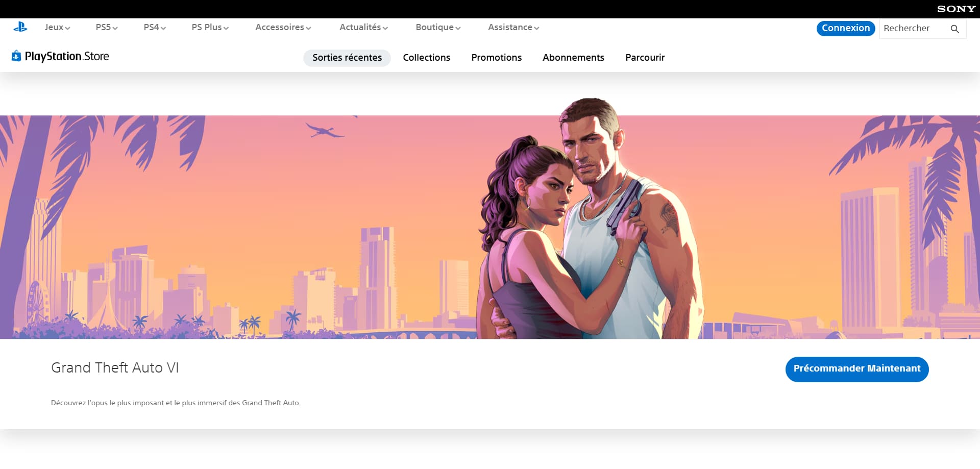
Task: Expand the Actualités dropdown
Action: (363, 28)
